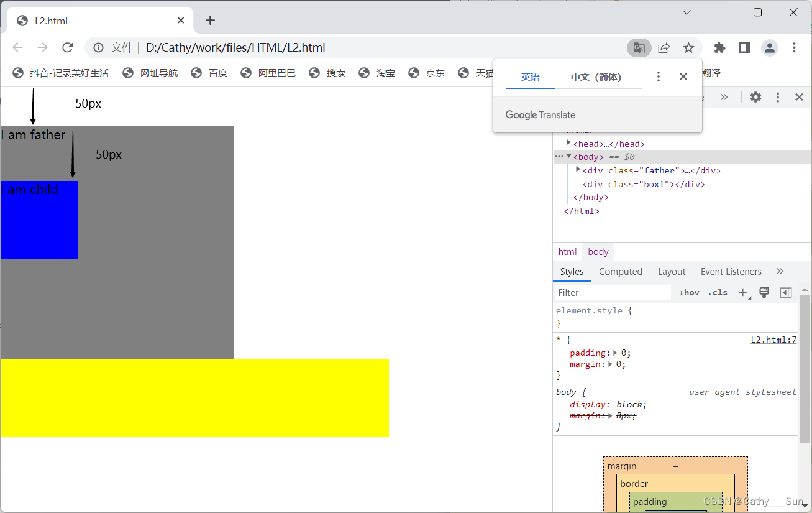This screenshot has width=812, height=513.
Task: Click the styles Filter input
Action: click(x=612, y=292)
